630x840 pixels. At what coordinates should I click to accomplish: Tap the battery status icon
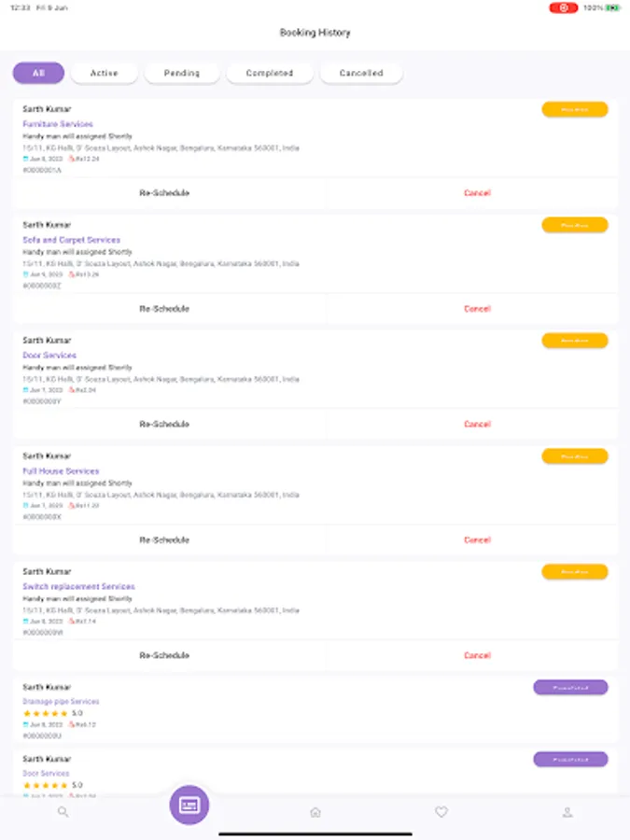612,7
